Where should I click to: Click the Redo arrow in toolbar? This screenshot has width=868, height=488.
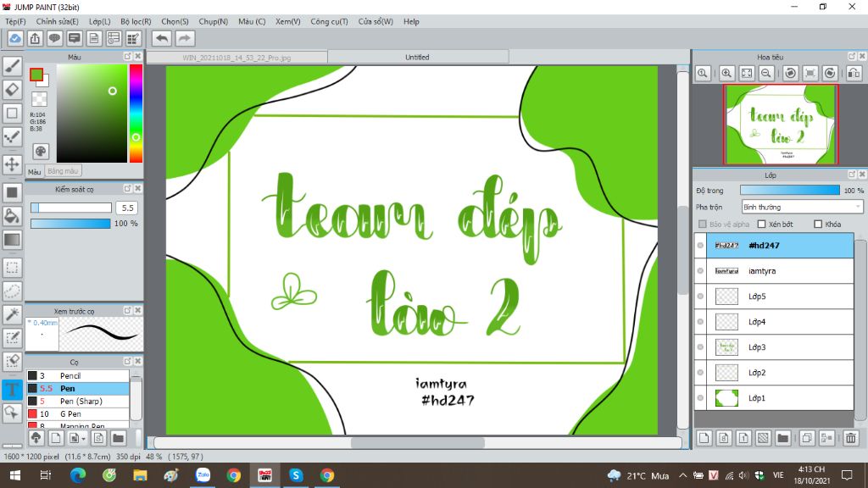pyautogui.click(x=185, y=38)
